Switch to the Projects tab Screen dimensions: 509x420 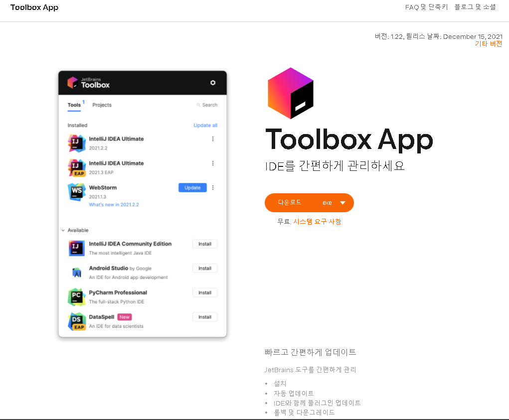click(102, 105)
